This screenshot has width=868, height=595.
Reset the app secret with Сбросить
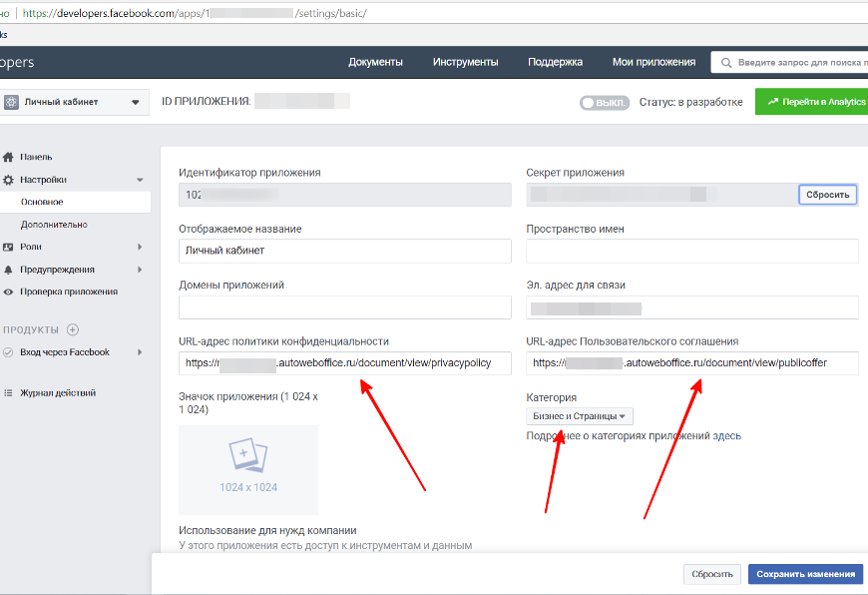click(827, 195)
